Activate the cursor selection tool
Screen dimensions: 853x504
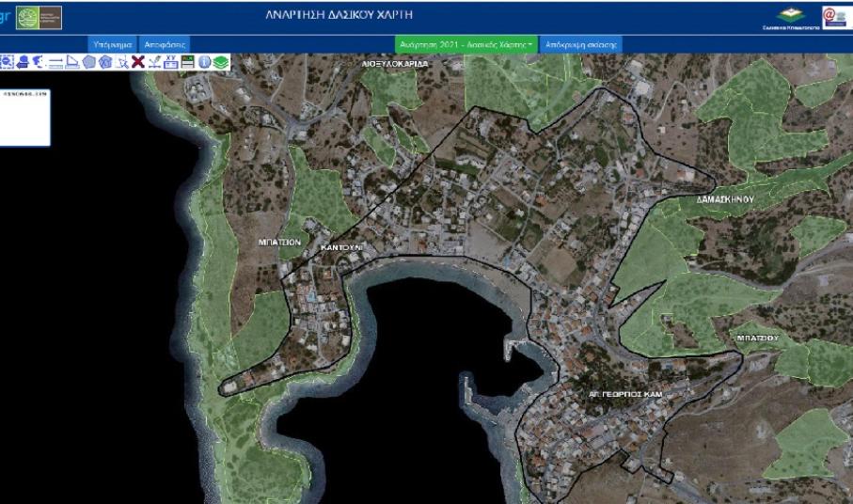click(x=121, y=61)
